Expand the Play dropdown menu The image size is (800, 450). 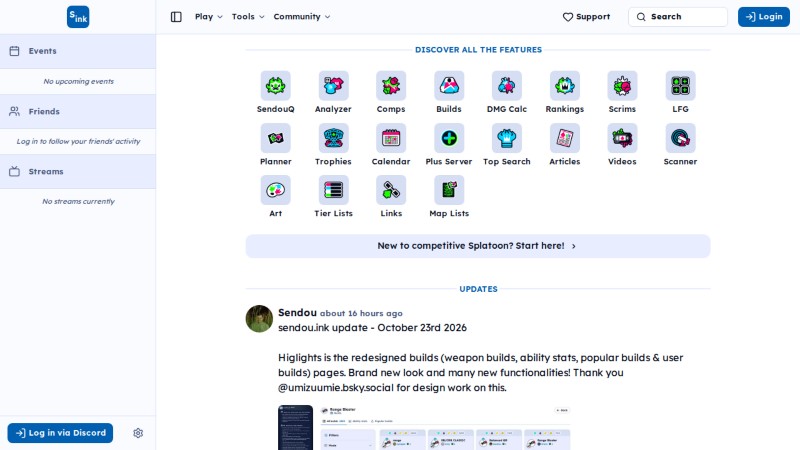point(209,17)
